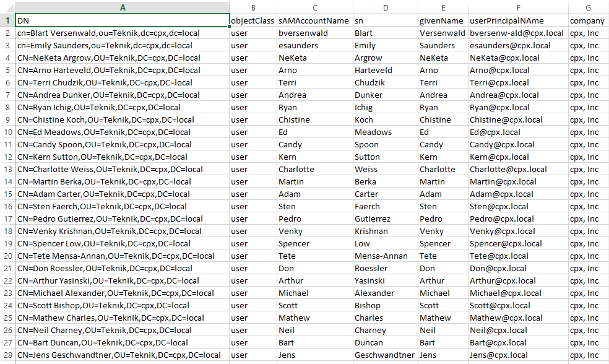
Task: Click the surname cell Meadows
Action: (x=386, y=132)
